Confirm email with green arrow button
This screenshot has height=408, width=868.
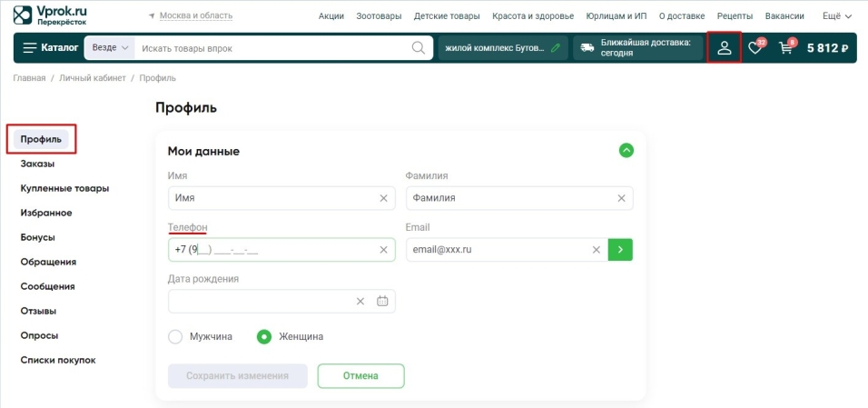(x=620, y=250)
